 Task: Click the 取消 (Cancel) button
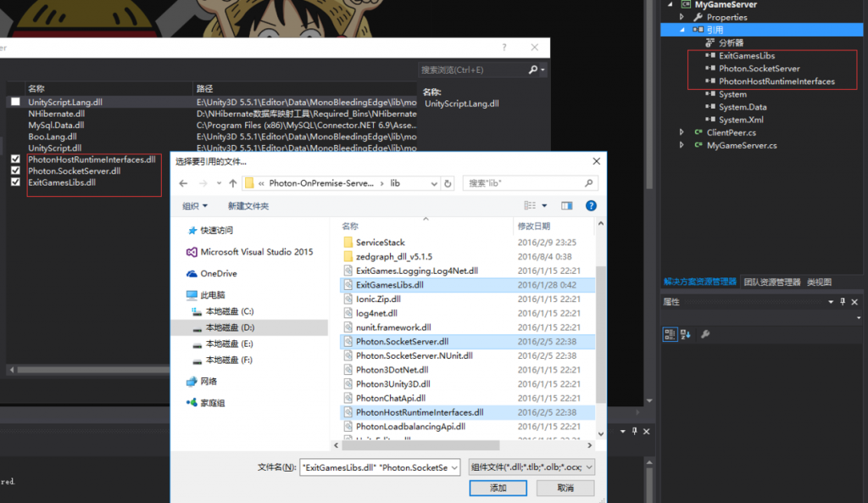pyautogui.click(x=565, y=488)
